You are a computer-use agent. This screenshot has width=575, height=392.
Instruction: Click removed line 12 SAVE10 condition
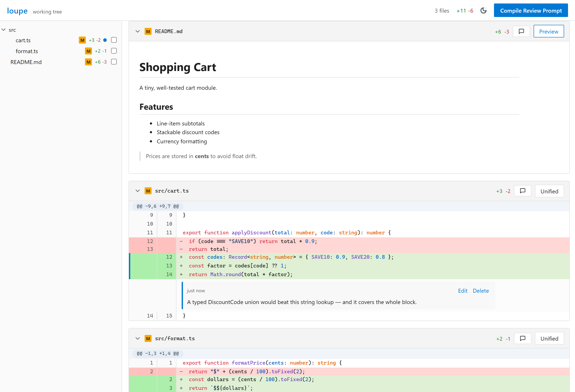click(x=349, y=241)
